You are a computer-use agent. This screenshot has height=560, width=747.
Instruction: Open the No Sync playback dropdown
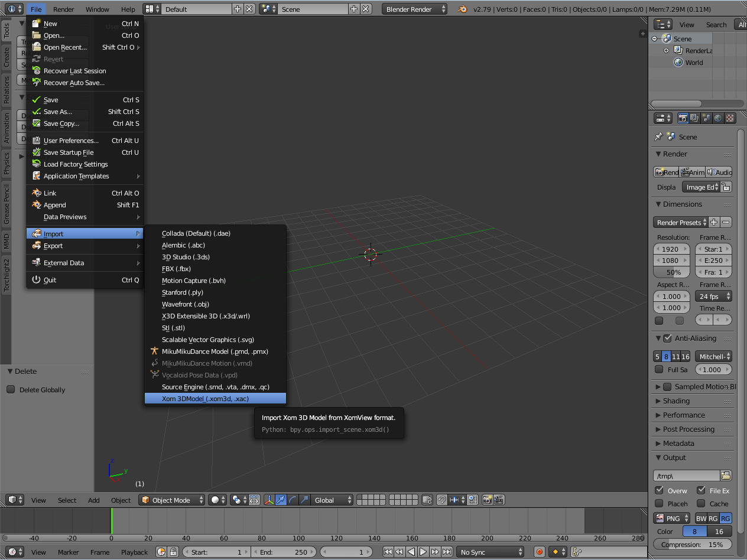click(491, 552)
